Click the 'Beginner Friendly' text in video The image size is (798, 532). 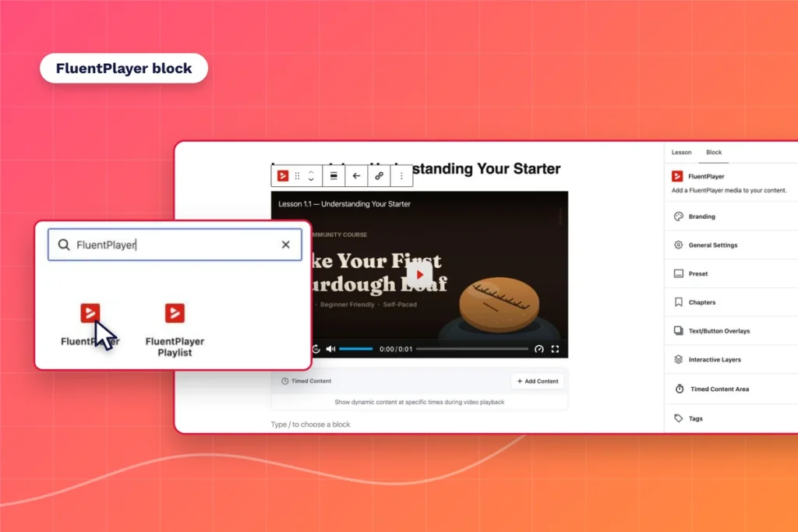click(x=347, y=305)
